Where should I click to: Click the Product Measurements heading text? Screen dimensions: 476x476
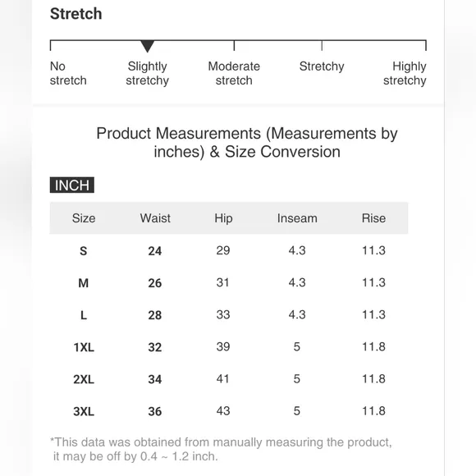coord(247,142)
